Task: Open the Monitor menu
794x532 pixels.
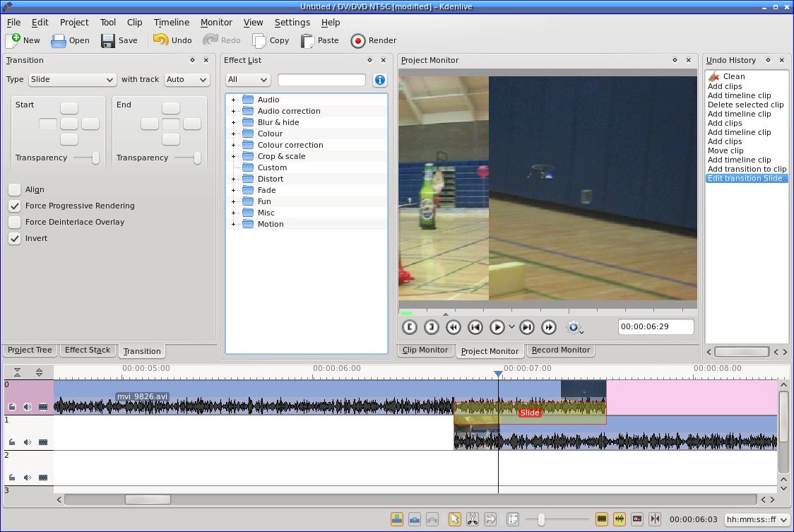Action: point(216,23)
